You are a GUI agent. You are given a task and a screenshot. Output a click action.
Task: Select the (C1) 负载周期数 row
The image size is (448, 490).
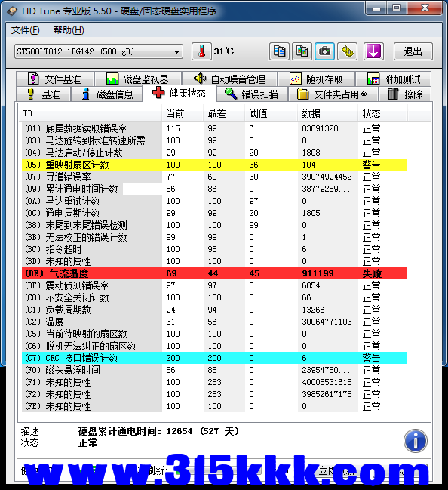(214, 310)
